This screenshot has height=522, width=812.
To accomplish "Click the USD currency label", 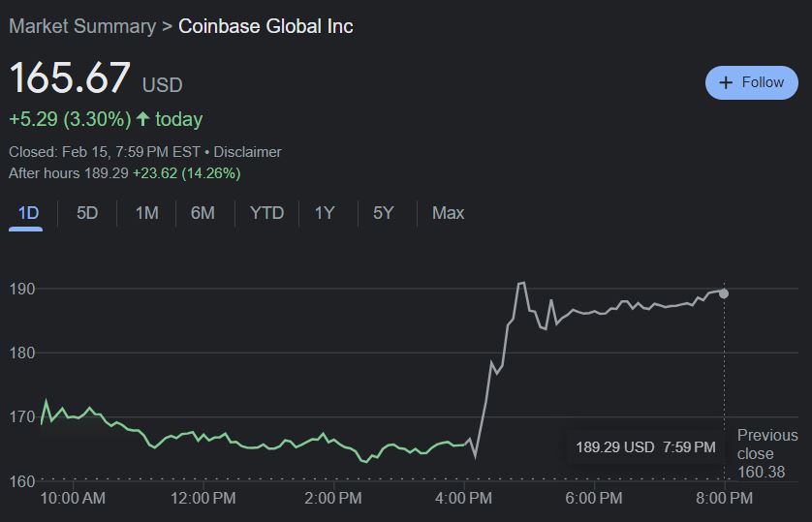I will point(163,85).
